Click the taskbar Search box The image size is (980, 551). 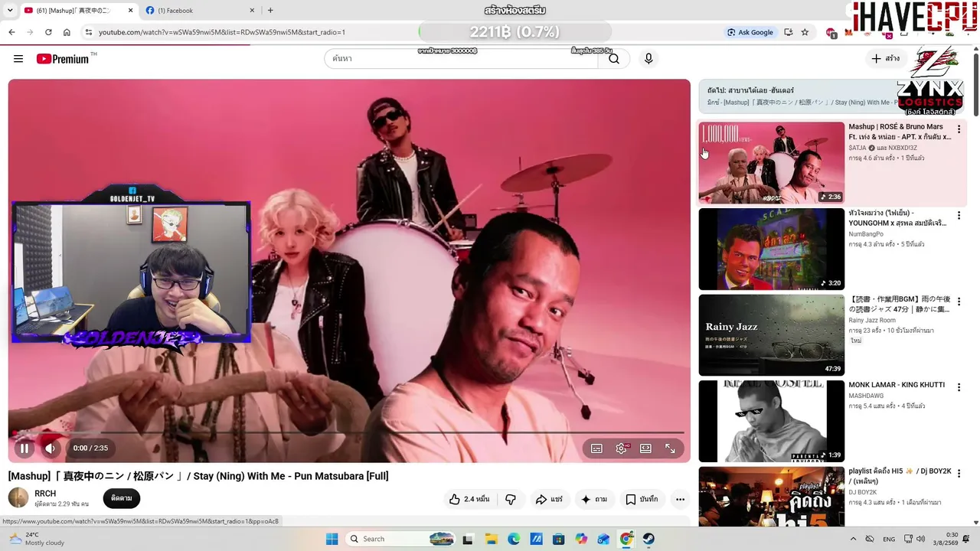(401, 539)
